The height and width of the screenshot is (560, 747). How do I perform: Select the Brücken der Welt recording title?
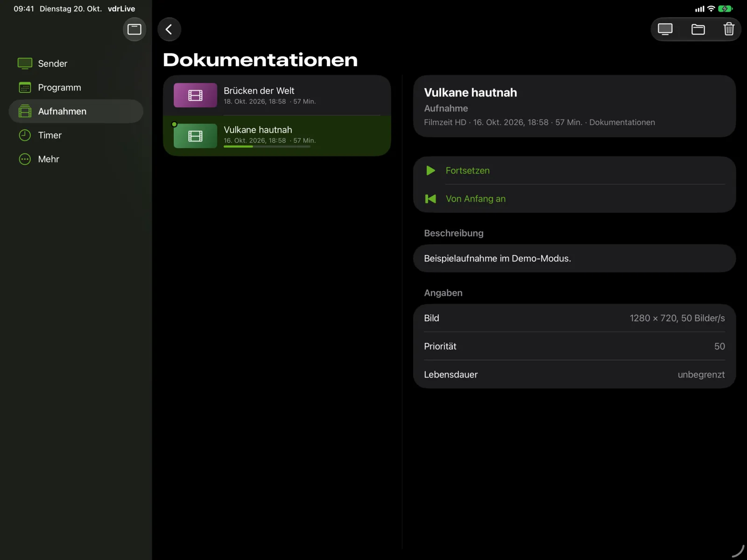(x=259, y=91)
